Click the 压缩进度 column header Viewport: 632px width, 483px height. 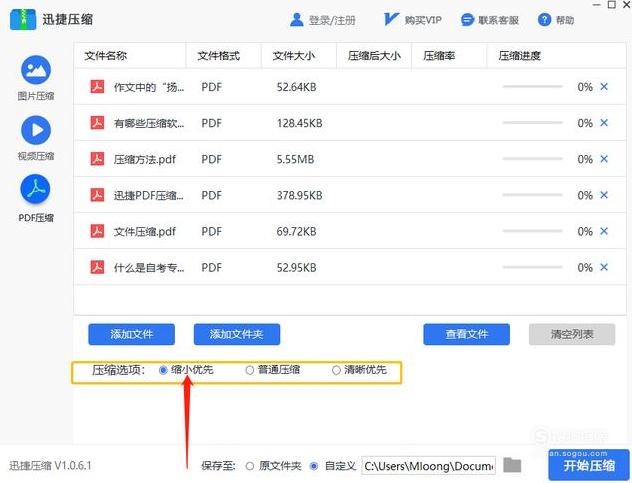(520, 56)
